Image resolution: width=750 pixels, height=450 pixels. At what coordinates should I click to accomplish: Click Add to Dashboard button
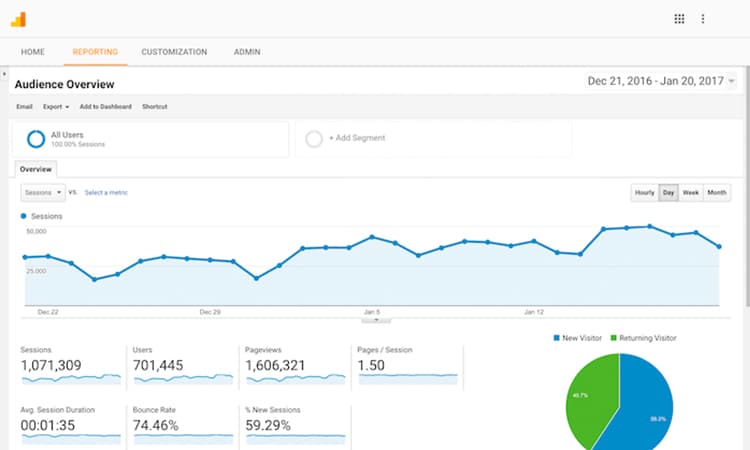(106, 106)
